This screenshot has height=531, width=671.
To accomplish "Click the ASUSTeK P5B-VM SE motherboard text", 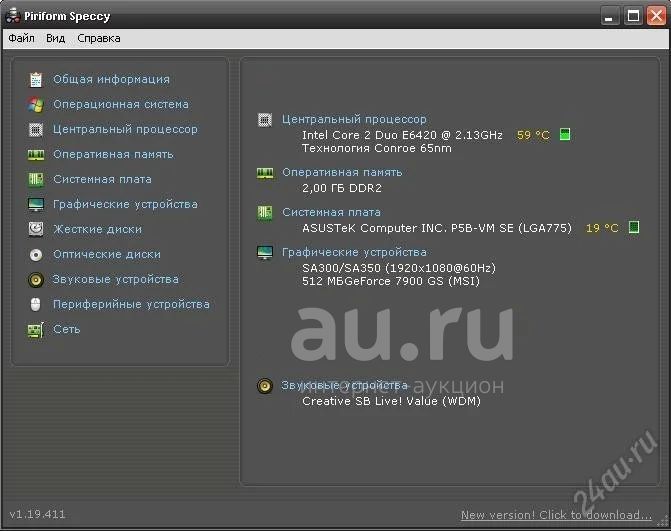I will pos(437,228).
